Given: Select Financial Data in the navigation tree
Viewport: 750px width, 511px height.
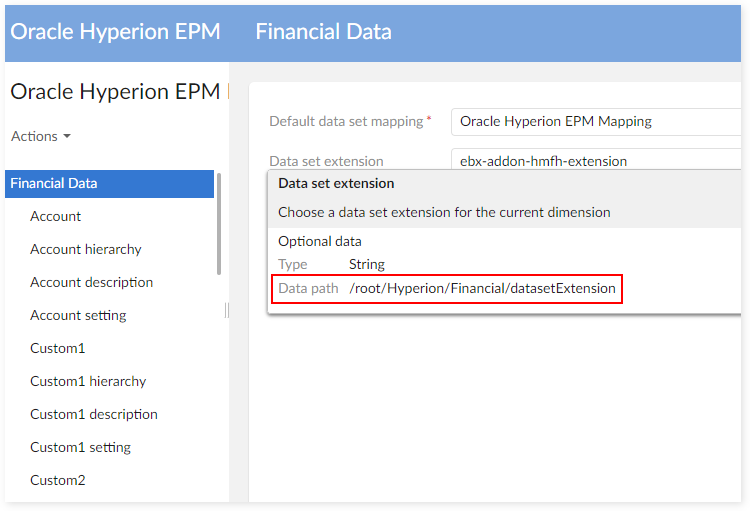Looking at the screenshot, I should (54, 183).
